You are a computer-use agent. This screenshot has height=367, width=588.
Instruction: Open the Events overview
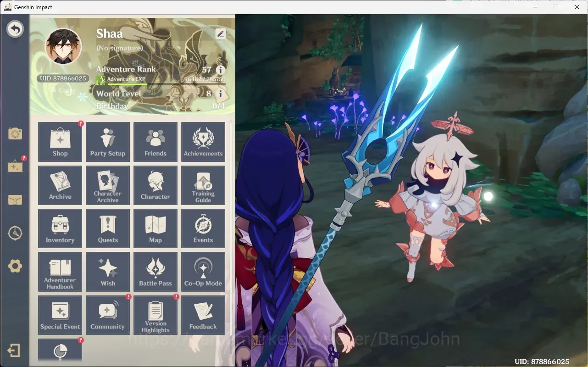tap(203, 228)
